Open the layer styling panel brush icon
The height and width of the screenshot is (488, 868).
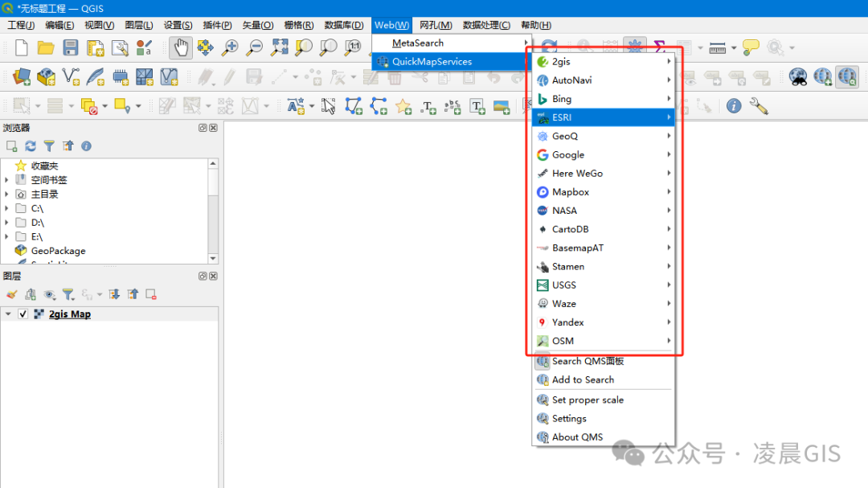(x=11, y=294)
